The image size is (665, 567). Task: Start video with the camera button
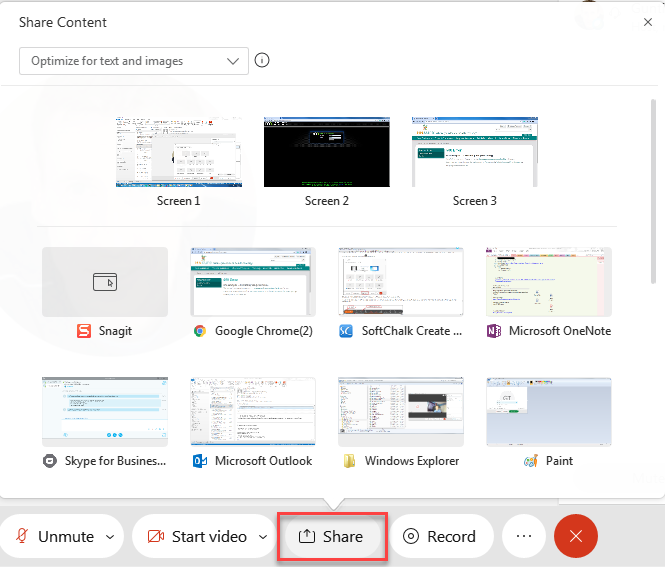click(x=197, y=537)
